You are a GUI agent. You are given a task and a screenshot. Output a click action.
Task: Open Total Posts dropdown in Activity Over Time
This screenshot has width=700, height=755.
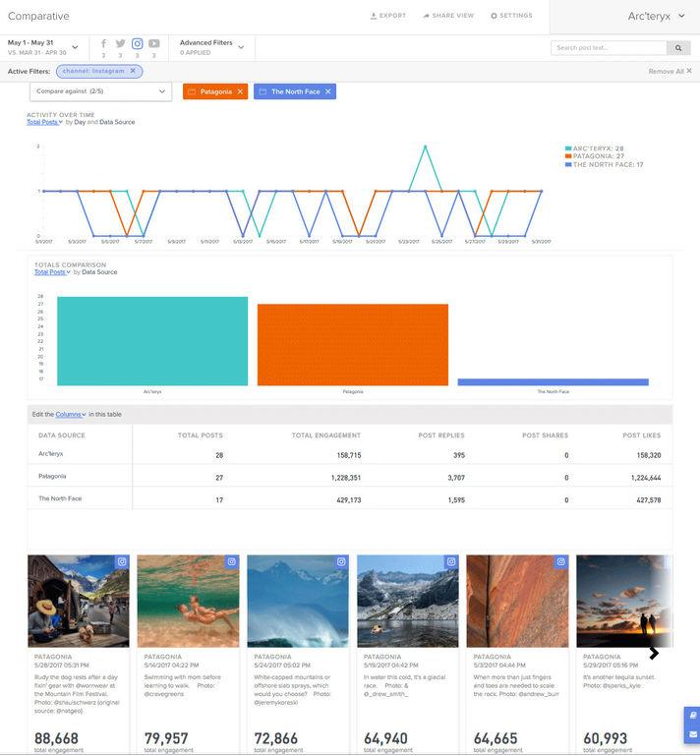point(44,122)
